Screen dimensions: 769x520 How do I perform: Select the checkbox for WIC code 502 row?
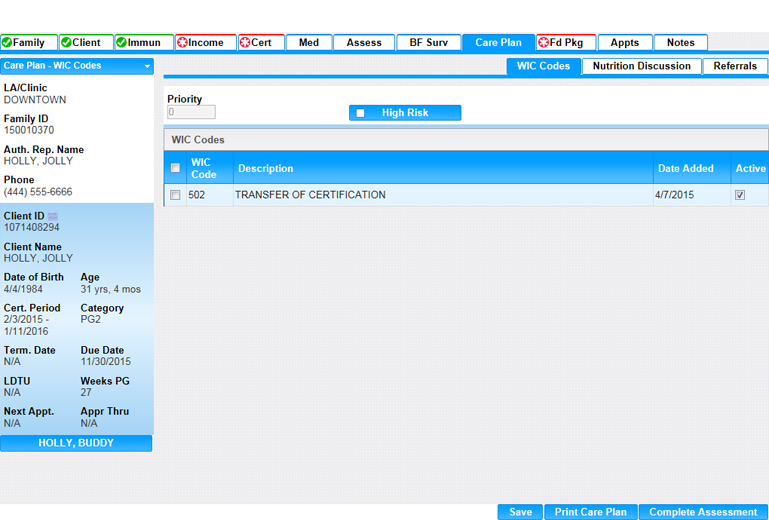tap(175, 195)
